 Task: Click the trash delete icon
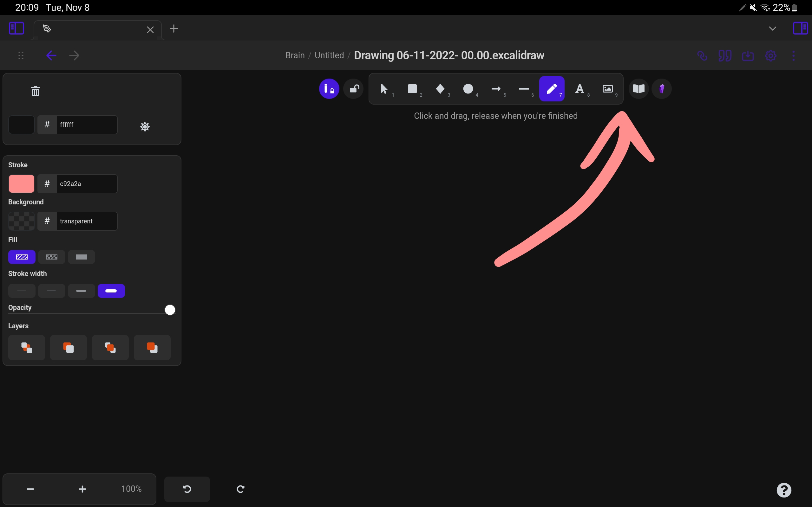[36, 91]
